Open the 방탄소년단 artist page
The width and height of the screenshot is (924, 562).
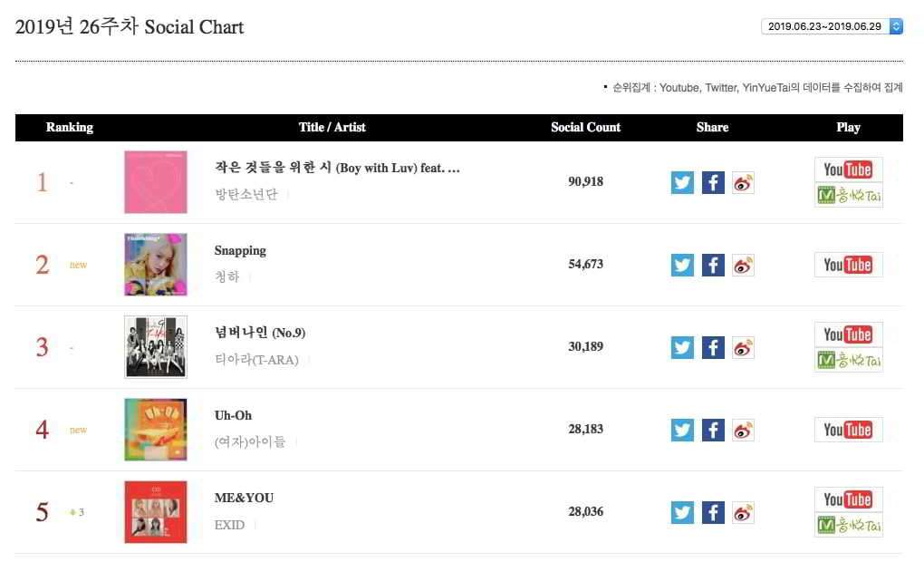246,195
